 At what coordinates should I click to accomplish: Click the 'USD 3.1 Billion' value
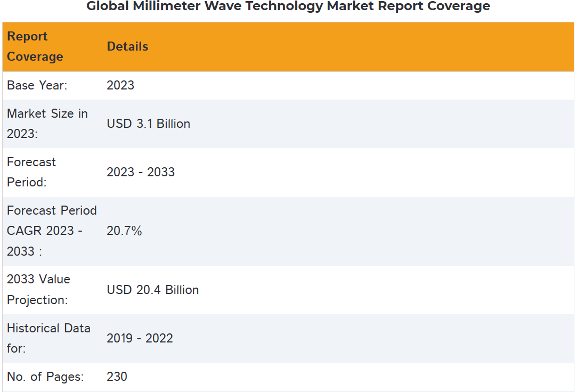click(x=148, y=124)
